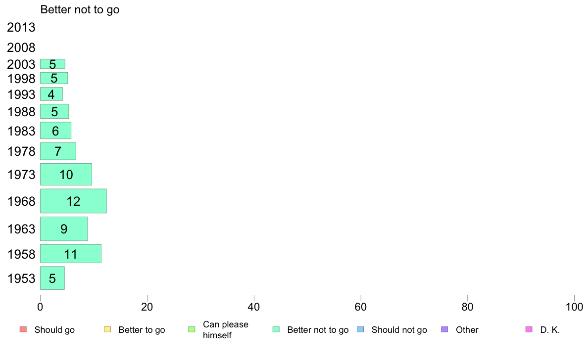588x364 pixels.
Task: Click the red Should go legend swatch
Action: coord(23,329)
